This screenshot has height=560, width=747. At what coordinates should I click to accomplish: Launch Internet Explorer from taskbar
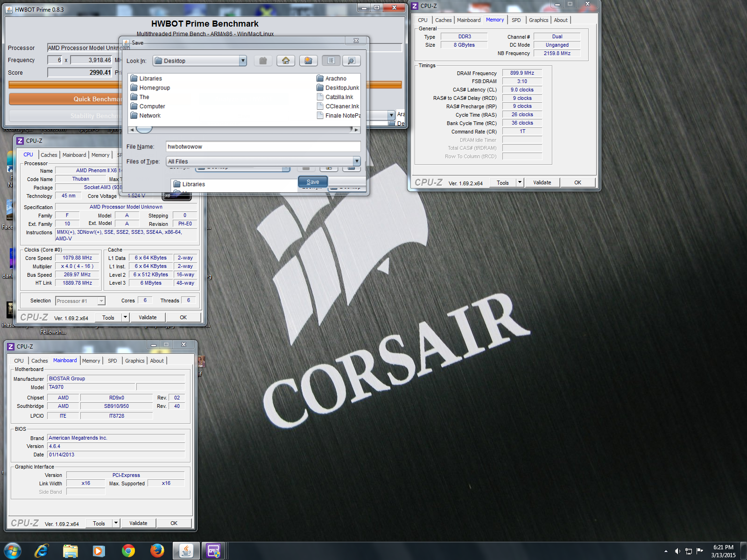pyautogui.click(x=42, y=551)
